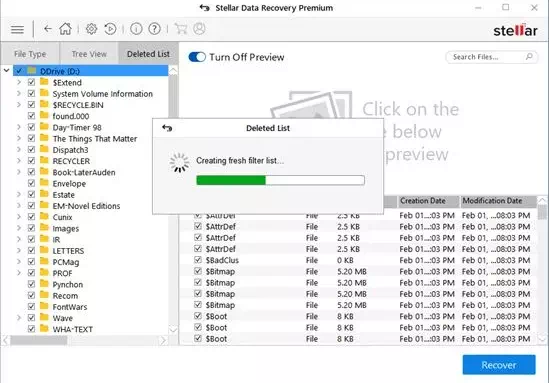Click the DDrive (D:) folder icon
This screenshot has width=549, height=383.
tap(32, 71)
